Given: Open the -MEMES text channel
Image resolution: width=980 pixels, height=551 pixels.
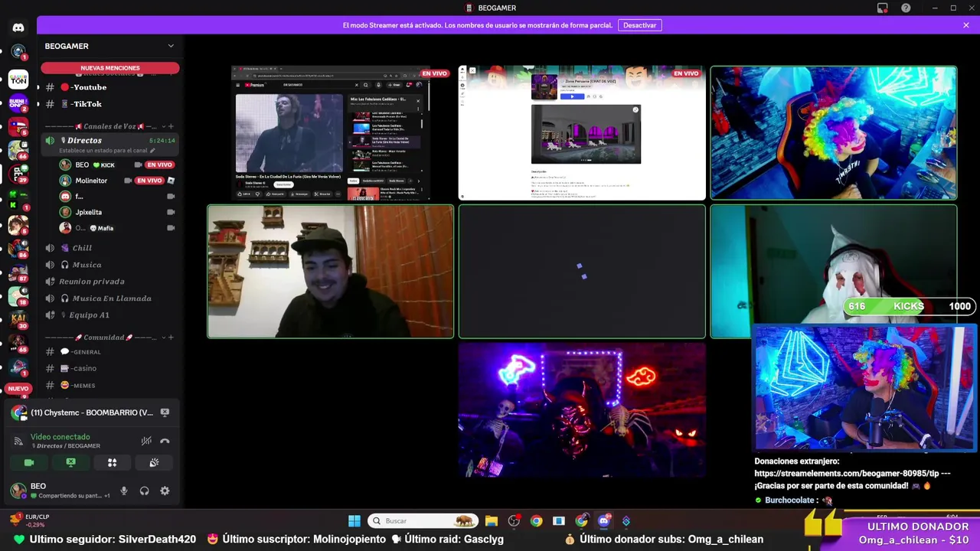Looking at the screenshot, I should (x=109, y=386).
